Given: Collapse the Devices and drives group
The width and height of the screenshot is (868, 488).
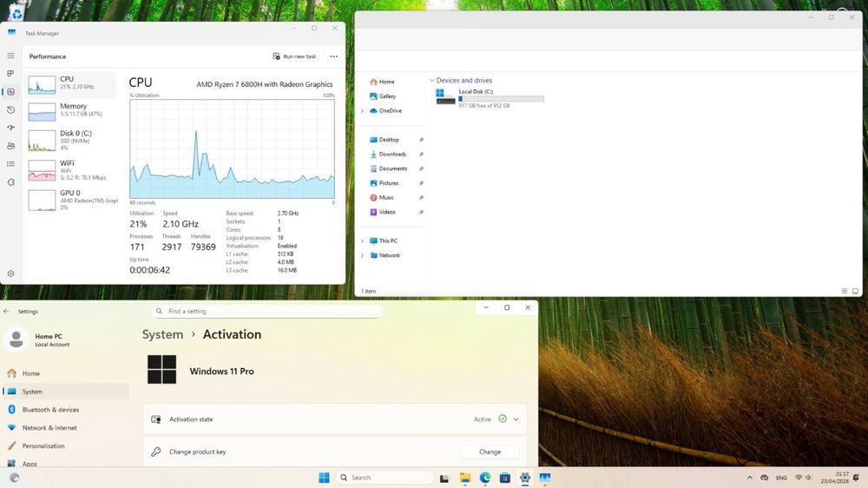Looking at the screenshot, I should [x=431, y=80].
